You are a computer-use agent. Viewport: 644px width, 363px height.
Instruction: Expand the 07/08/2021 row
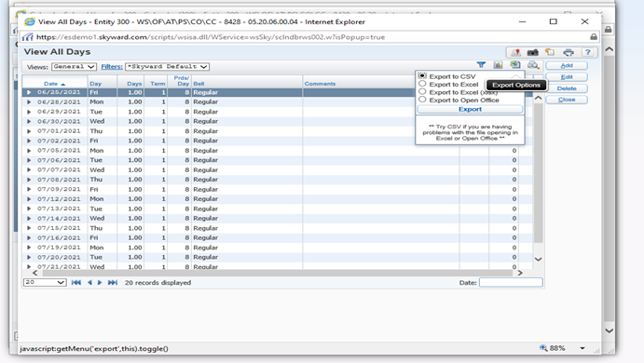(29, 180)
